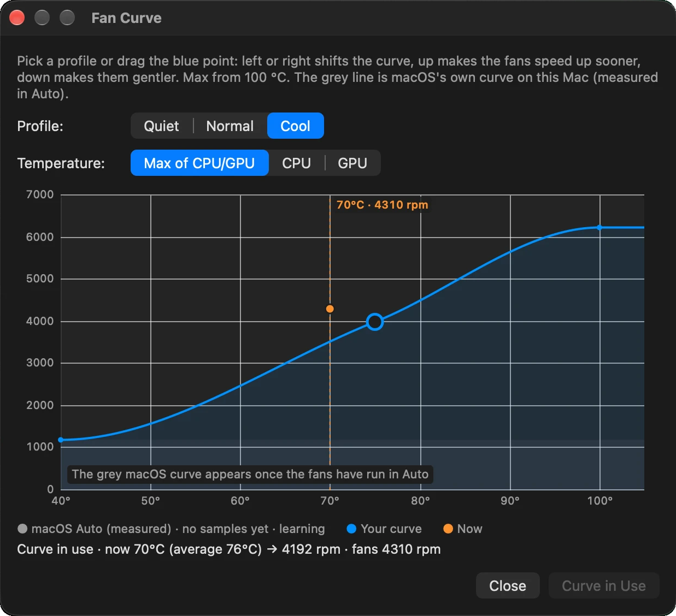
Task: Click the 2000 y-axis label
Action: 40,405
